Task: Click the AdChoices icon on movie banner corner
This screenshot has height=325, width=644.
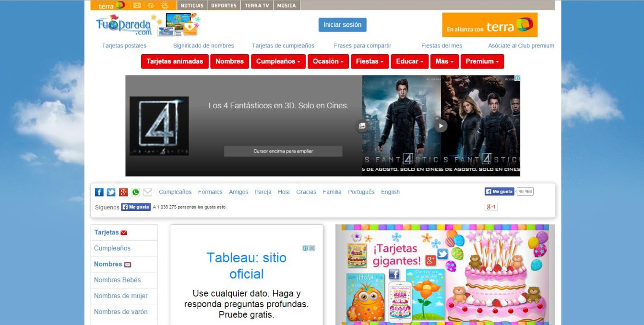Action: coord(517,78)
